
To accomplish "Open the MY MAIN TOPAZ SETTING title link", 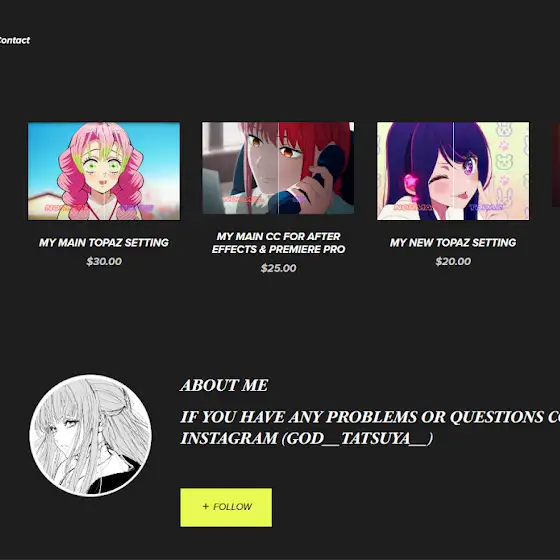I will click(104, 242).
